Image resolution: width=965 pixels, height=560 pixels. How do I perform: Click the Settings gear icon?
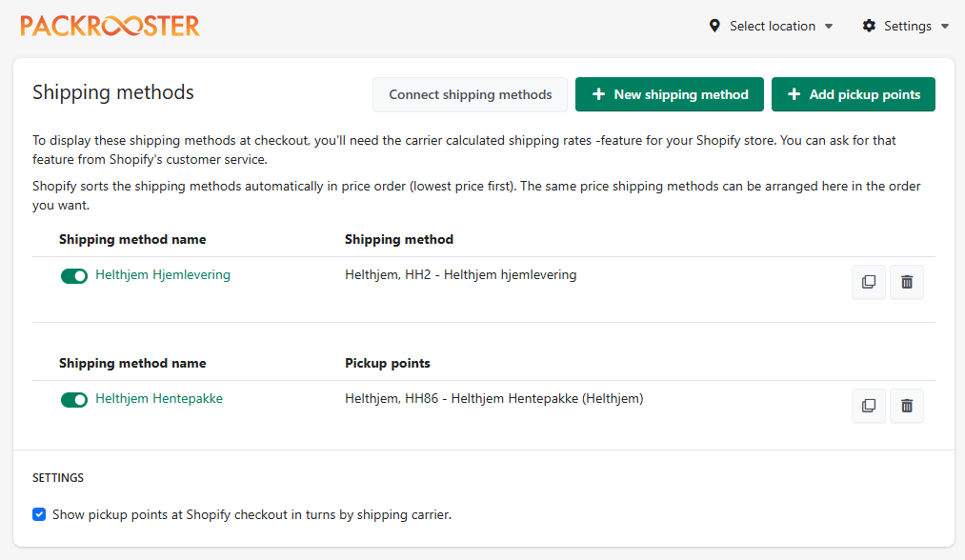(869, 26)
